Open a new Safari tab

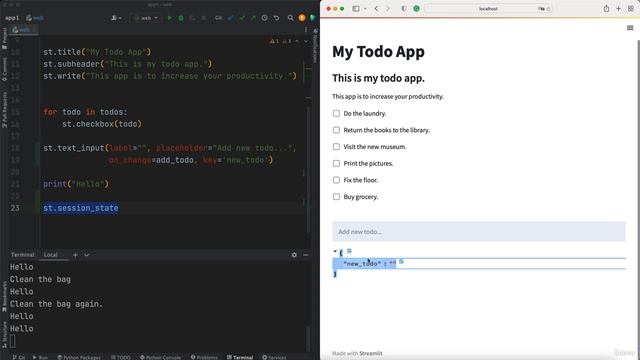pyautogui.click(x=618, y=9)
